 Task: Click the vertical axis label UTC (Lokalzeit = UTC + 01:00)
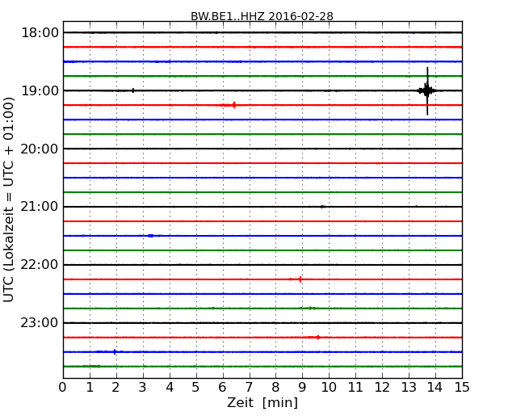[x=8, y=199]
